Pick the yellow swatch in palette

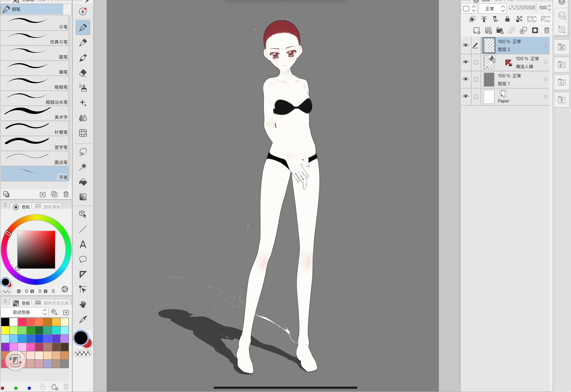click(x=5, y=330)
